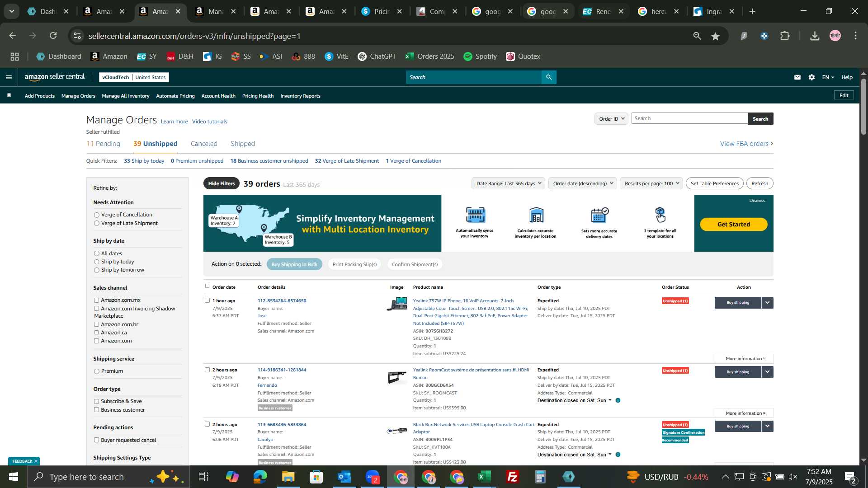The width and height of the screenshot is (868, 488).
Task: Tick the checkbox for order 112-8534264-8574650
Action: tap(207, 300)
